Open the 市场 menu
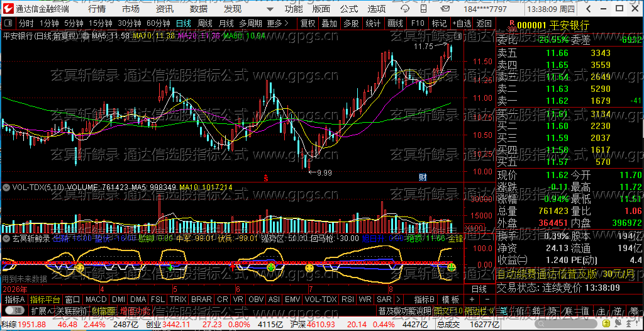The height and width of the screenshot is (331, 644). (x=131, y=9)
